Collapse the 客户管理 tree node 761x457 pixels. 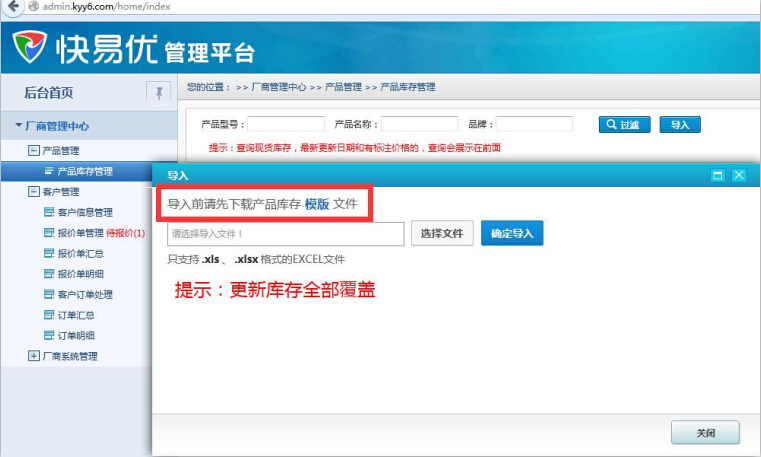pyautogui.click(x=33, y=192)
